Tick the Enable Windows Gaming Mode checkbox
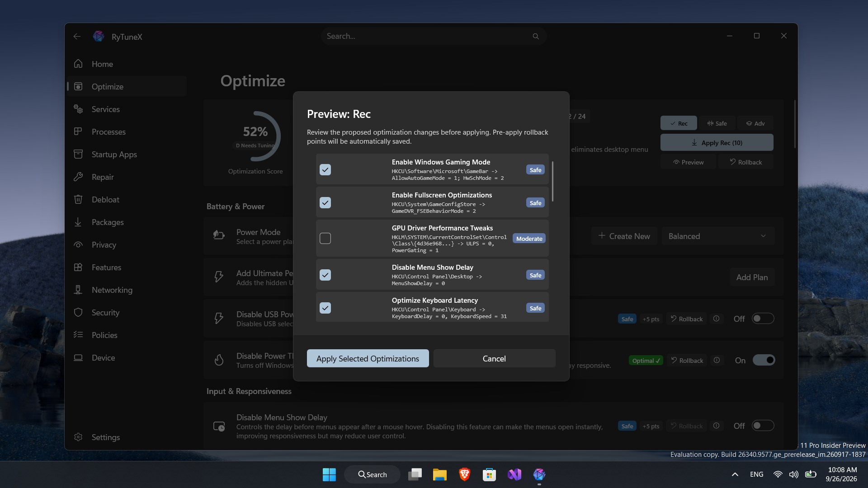Viewport: 868px width, 488px height. click(325, 169)
